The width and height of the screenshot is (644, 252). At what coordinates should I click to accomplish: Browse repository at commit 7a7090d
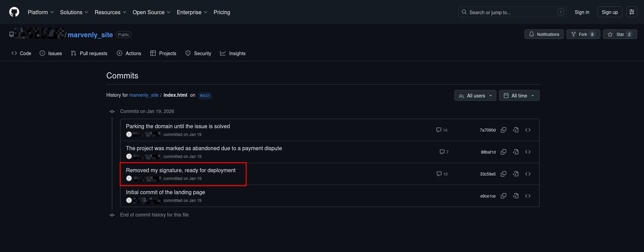coord(528,130)
